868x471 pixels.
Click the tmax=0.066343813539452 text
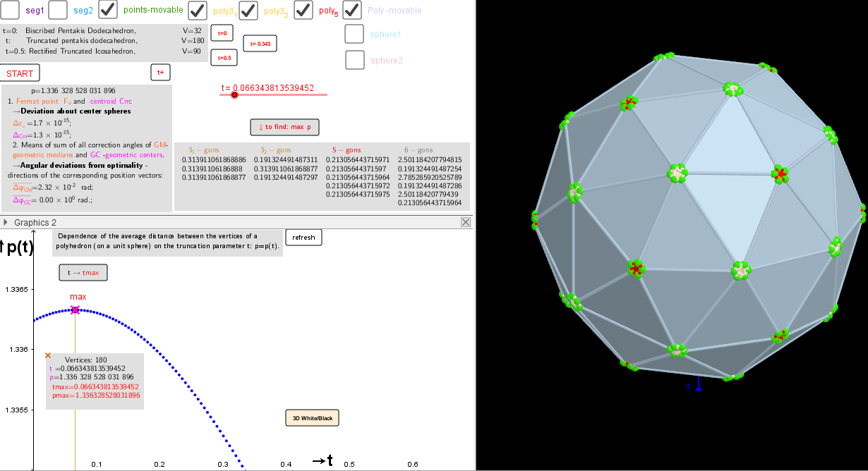tap(95, 386)
